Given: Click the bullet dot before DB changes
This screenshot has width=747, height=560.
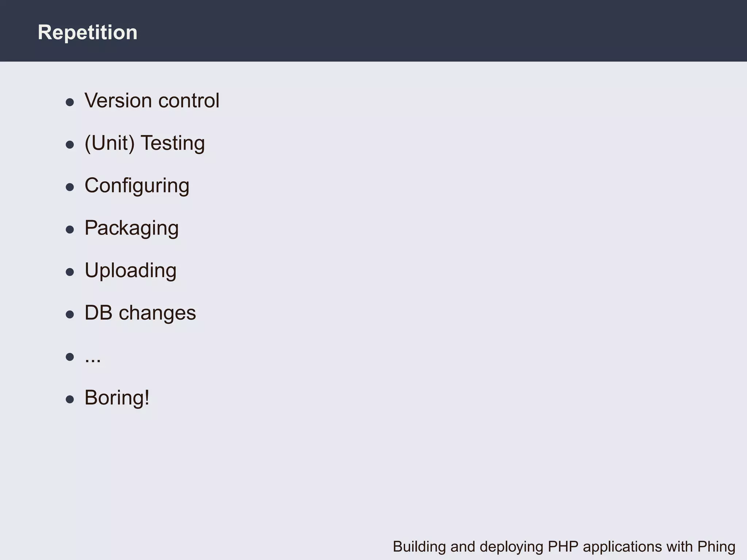Looking at the screenshot, I should [x=70, y=314].
